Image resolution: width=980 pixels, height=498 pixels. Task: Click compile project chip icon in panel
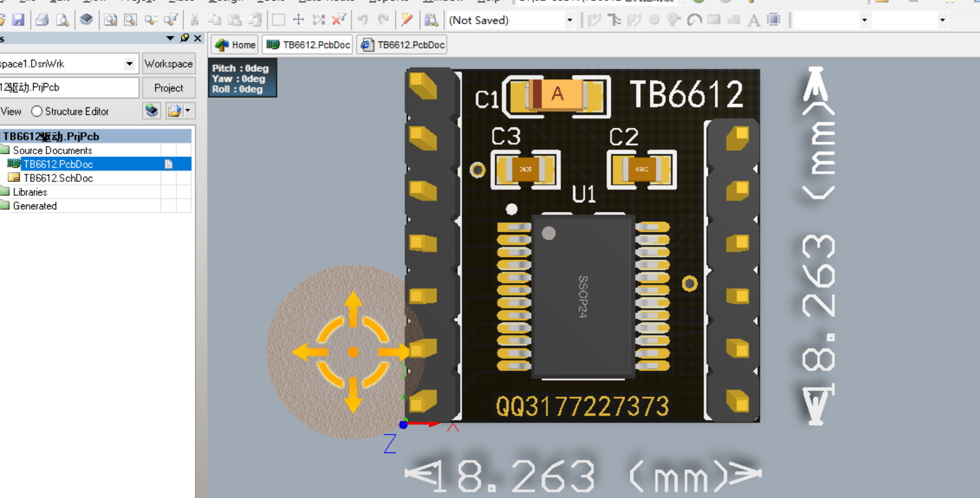tap(152, 111)
